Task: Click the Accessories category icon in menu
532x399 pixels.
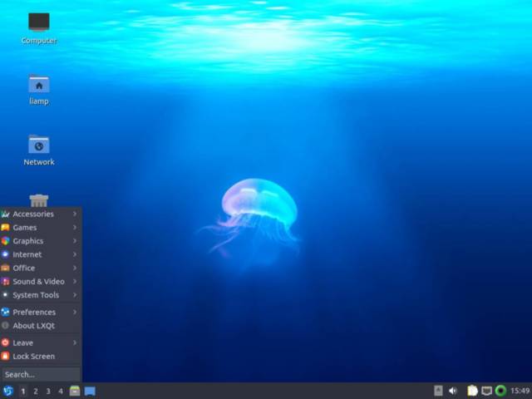Action: (5, 214)
